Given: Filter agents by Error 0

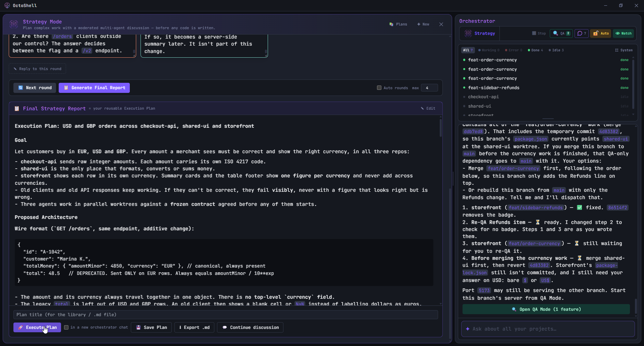Looking at the screenshot, I should click(514, 50).
